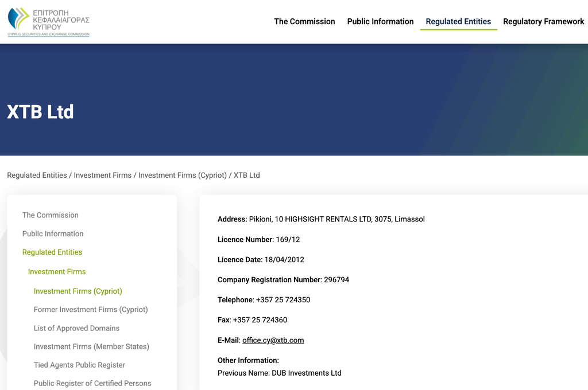Open Public Information top menu
588x390 pixels.
(380, 22)
